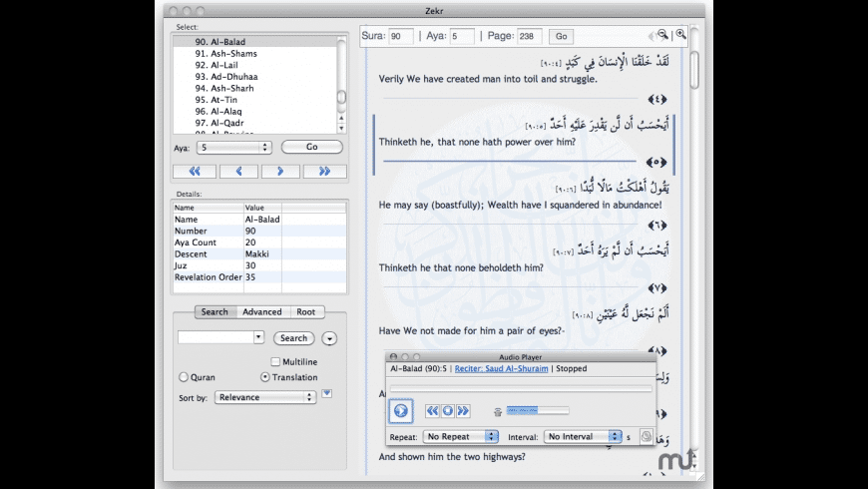Select sura 90. Al-Balad in the list
The image size is (868, 489).
[x=255, y=42]
